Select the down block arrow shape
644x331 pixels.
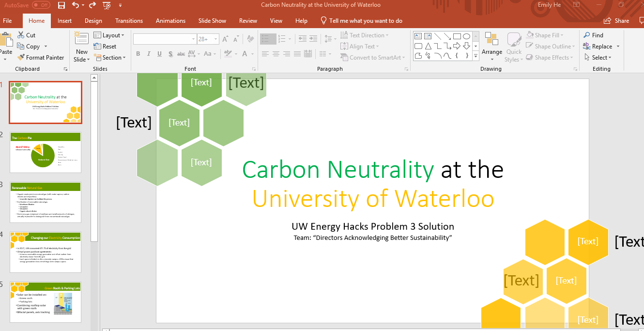(x=466, y=46)
